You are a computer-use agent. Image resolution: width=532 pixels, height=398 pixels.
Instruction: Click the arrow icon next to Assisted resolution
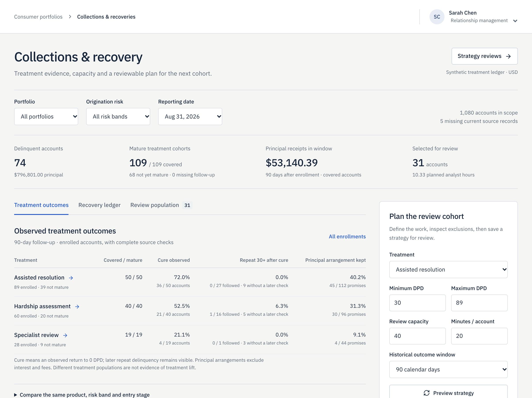click(x=71, y=278)
